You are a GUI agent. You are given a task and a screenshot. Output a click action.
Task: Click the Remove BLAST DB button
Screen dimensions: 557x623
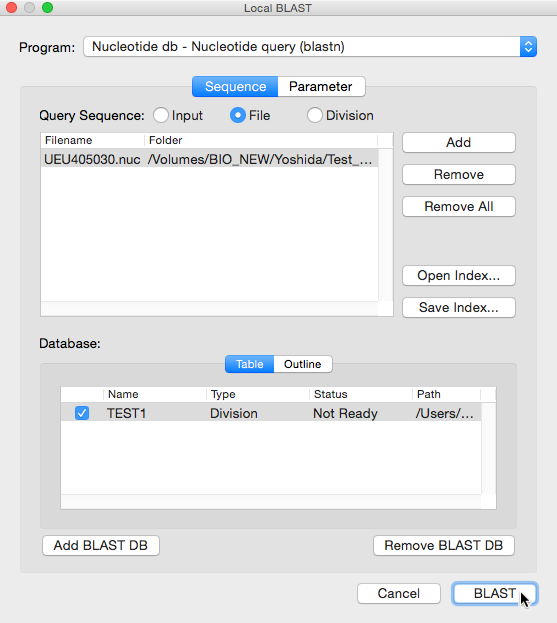coord(444,546)
